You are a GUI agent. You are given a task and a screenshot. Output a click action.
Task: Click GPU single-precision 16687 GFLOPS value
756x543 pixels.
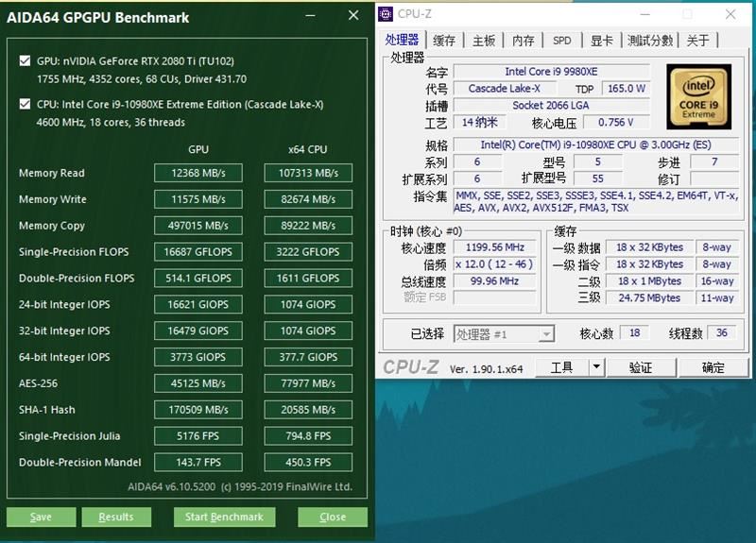click(198, 252)
